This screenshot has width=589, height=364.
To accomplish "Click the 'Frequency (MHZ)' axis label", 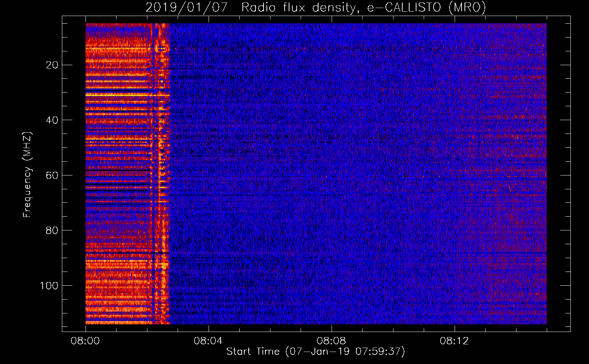I will click(27, 175).
